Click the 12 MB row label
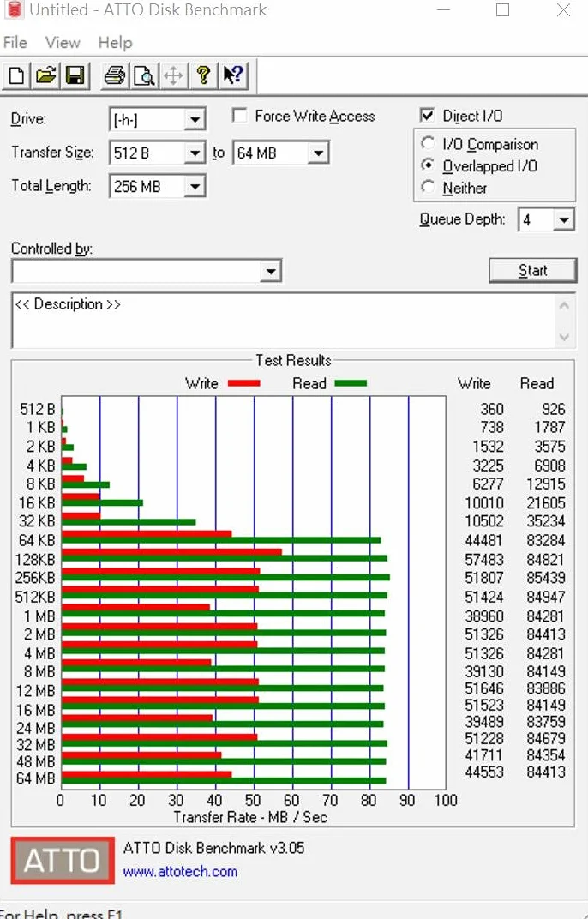Screen dimensions: 588x919 [x=36, y=691]
